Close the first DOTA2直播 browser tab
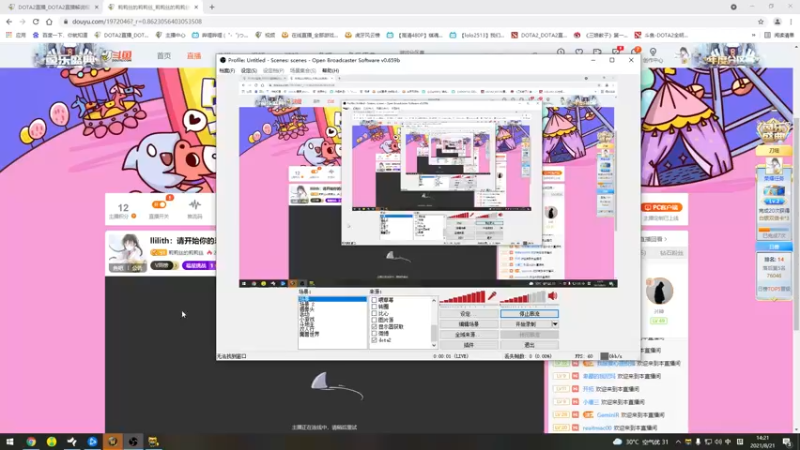This screenshot has width=800, height=450. tap(96, 7)
